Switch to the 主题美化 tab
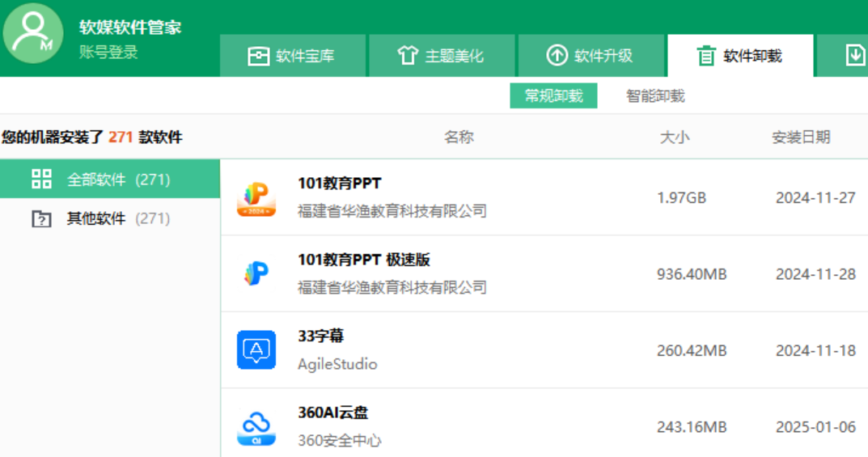Viewport: 868px width, 457px height. click(442, 55)
